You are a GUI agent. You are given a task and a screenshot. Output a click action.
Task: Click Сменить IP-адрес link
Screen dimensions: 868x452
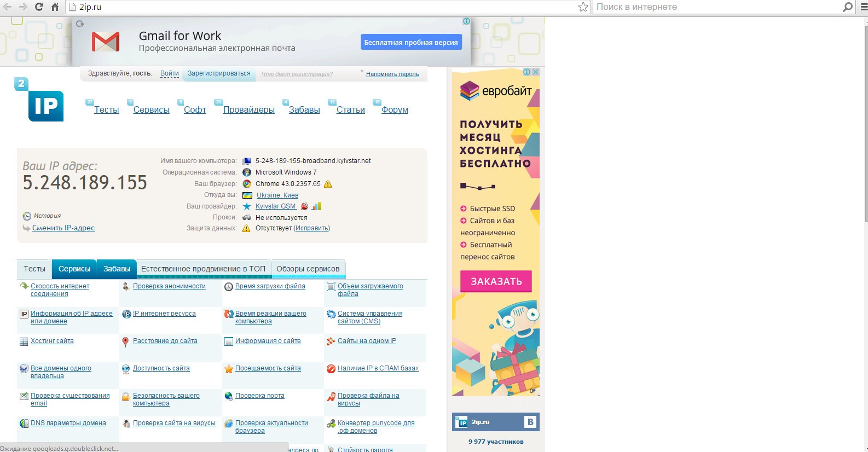(x=63, y=228)
